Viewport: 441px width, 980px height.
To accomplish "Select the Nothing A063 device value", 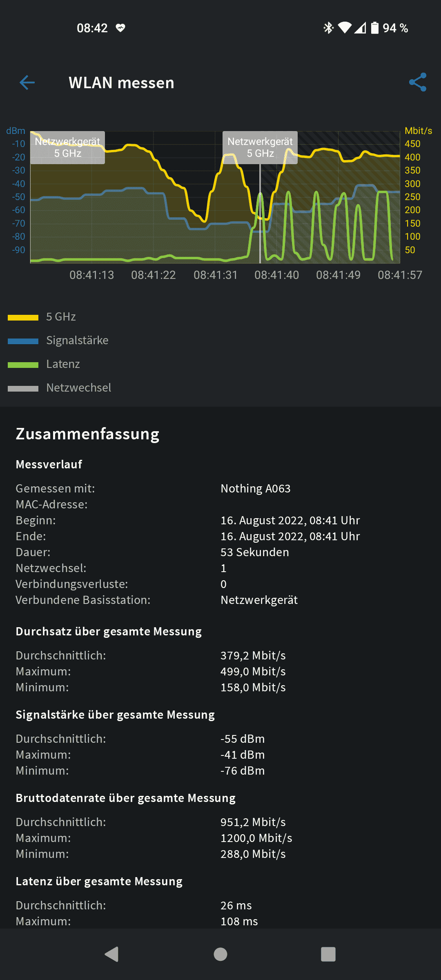I will pos(256,489).
